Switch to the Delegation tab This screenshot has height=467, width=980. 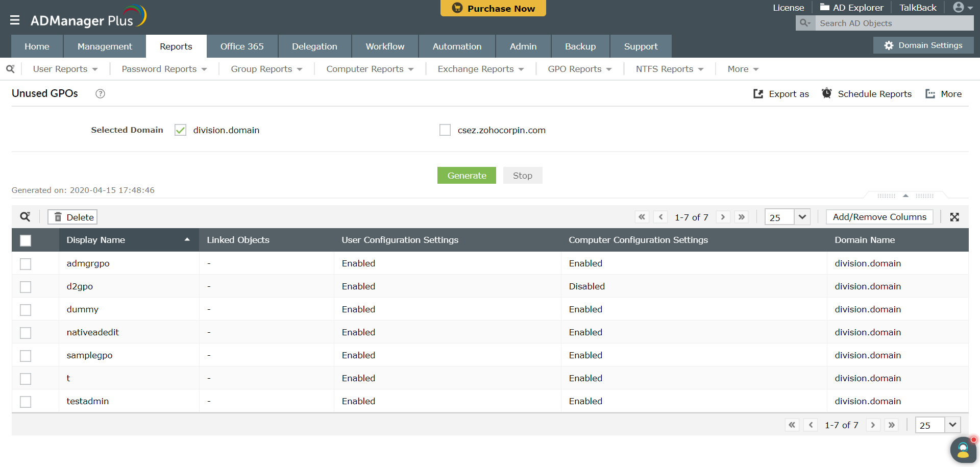click(x=314, y=46)
